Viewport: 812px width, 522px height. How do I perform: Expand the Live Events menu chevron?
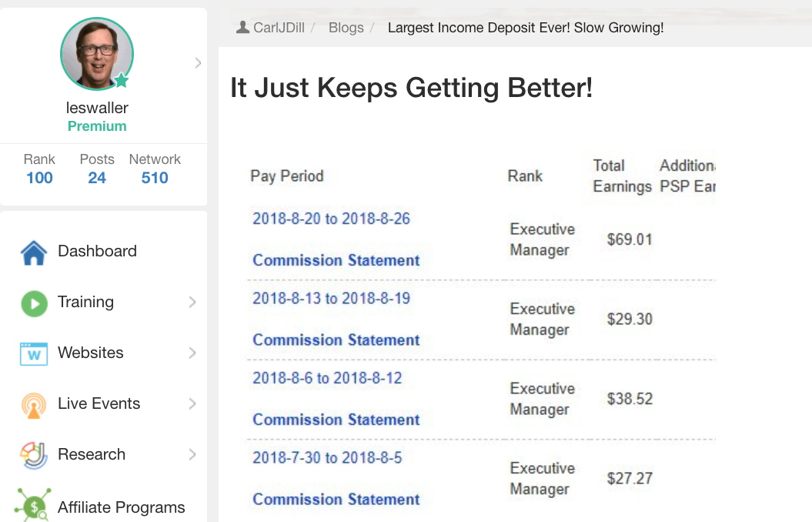click(x=192, y=403)
